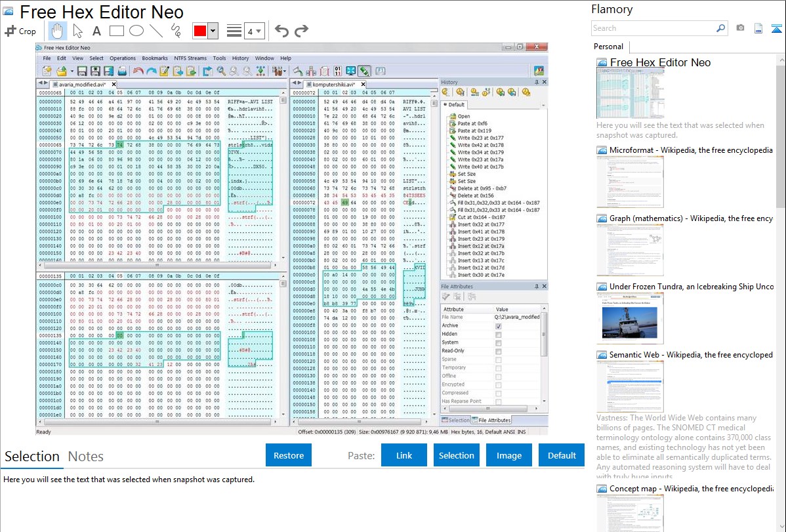Screen dimensions: 786x532
Task: Pick the text annotation tool
Action: pyautogui.click(x=96, y=31)
